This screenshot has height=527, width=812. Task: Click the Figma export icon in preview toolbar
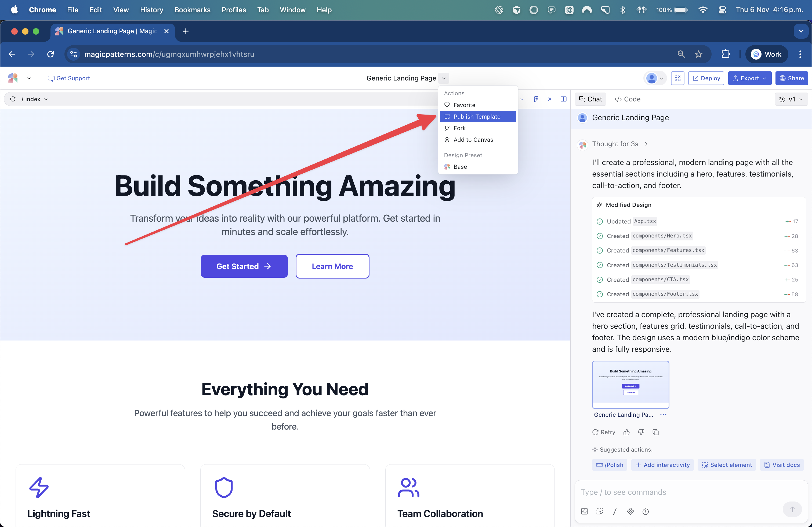pos(536,99)
